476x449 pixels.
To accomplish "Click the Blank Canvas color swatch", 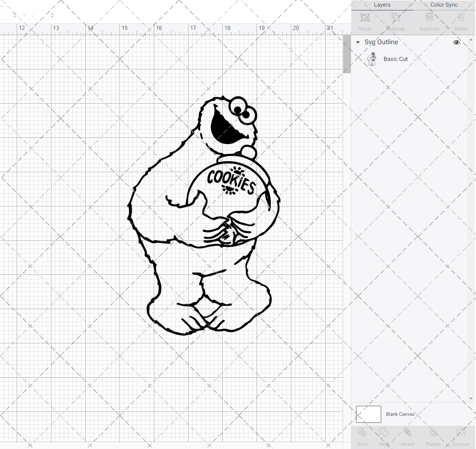I will coord(368,414).
